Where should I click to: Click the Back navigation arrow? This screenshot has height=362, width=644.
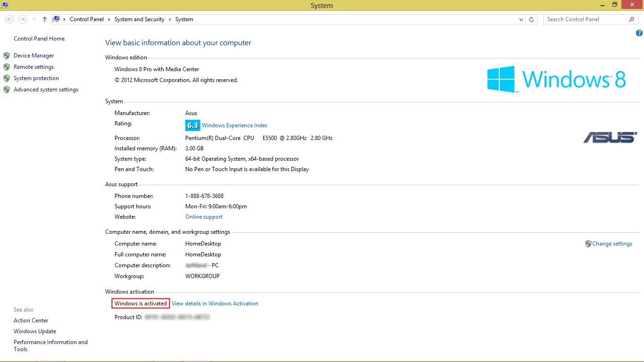9,19
